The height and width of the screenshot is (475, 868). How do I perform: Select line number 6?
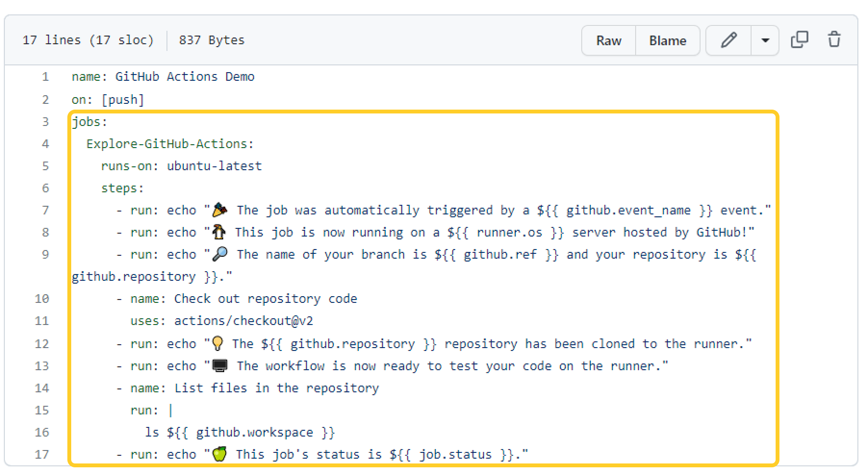pos(45,188)
